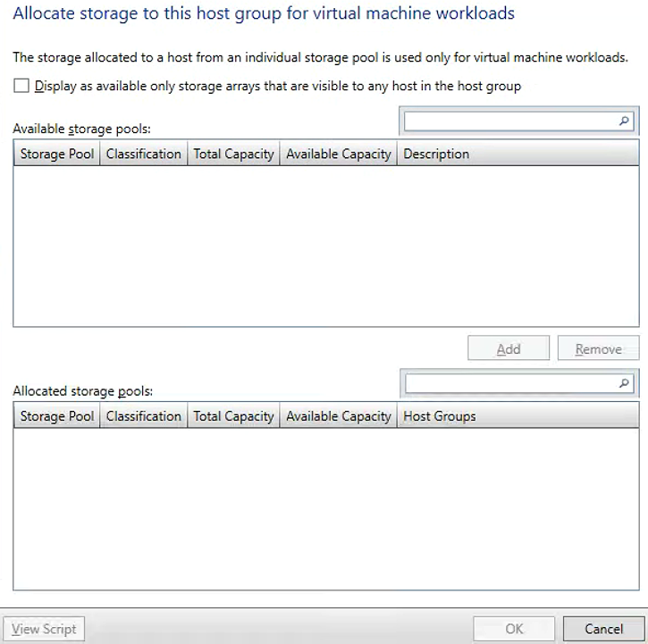The width and height of the screenshot is (648, 644).
Task: Enable display only visible storage arrays checkbox
Action: click(21, 86)
